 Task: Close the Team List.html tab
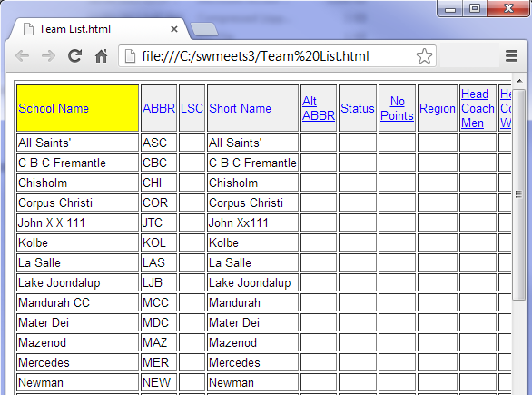(174, 29)
